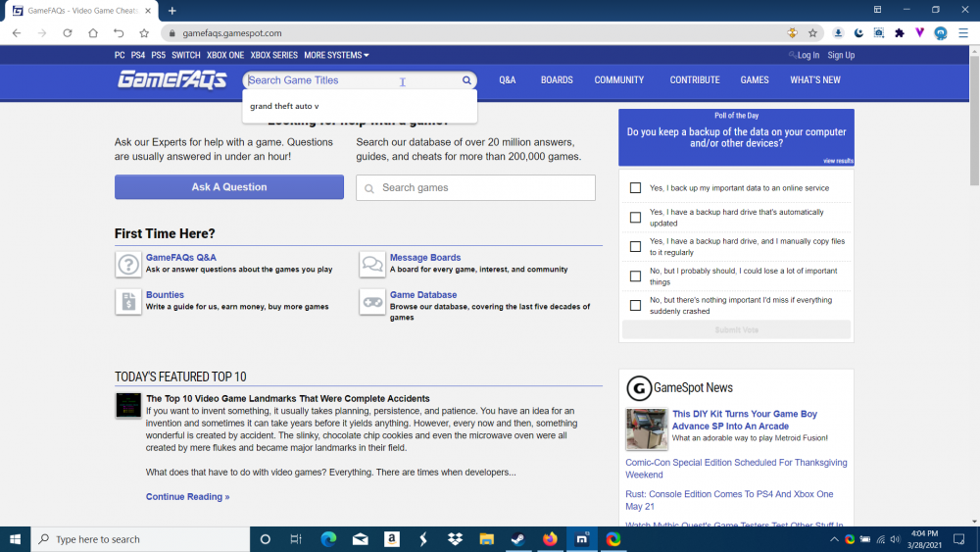Screen dimensions: 980x552
Task: Show hidden system tray icons
Action: point(834,539)
